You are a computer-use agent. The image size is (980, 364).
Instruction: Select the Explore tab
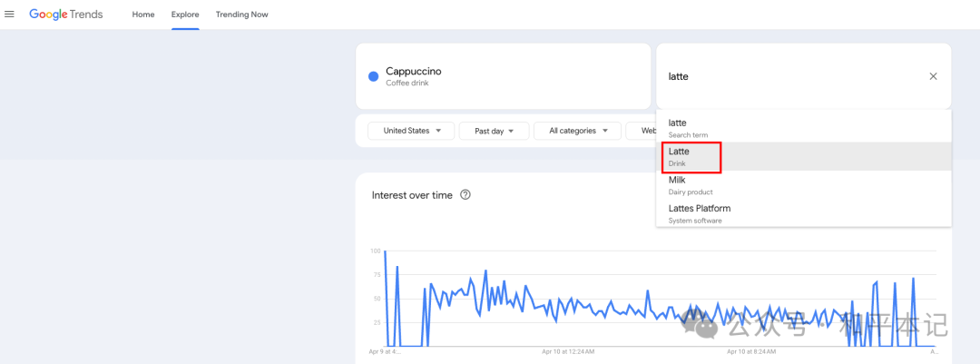click(186, 15)
